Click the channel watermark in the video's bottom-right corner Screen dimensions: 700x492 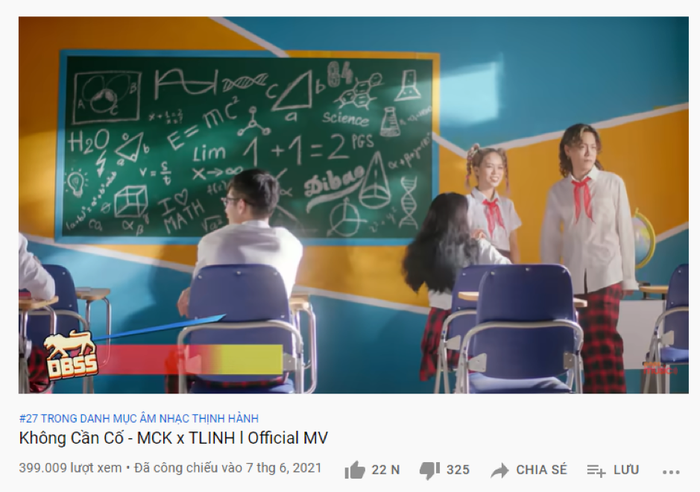660,369
